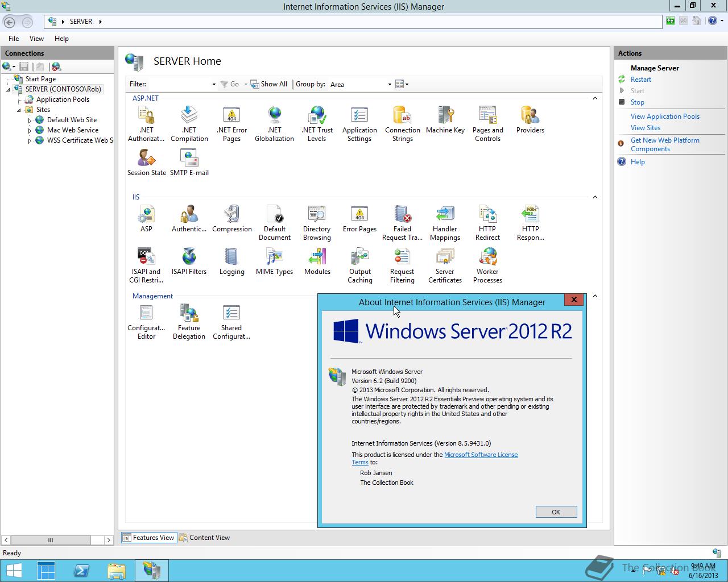Open Application Settings feature
This screenshot has width=728, height=582.
(x=359, y=124)
